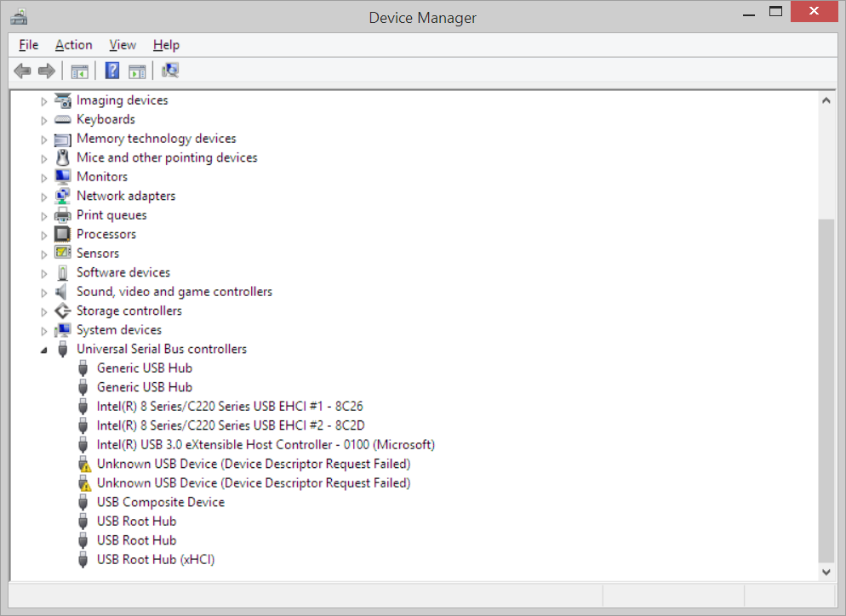Expand the System devices node
The image size is (846, 616).
point(43,331)
